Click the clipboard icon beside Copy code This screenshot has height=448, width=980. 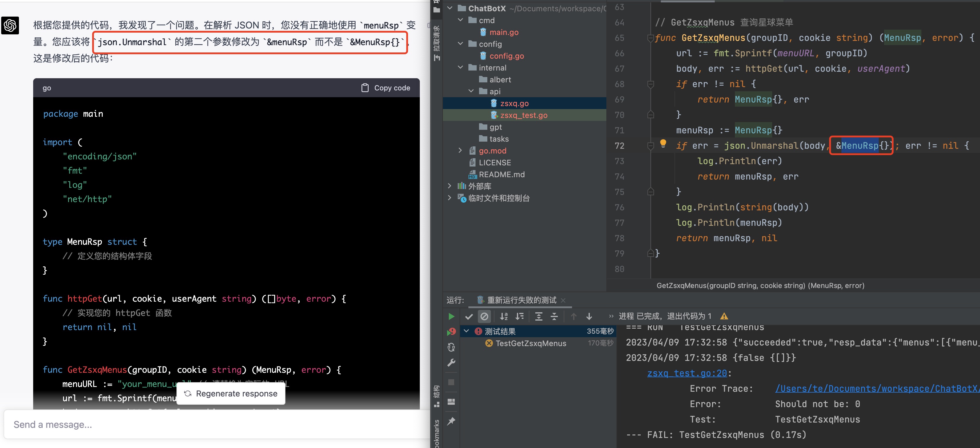(x=365, y=88)
